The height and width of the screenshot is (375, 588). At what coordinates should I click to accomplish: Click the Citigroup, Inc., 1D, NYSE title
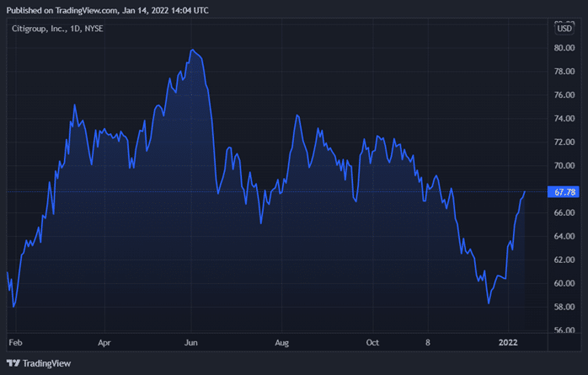pos(57,29)
